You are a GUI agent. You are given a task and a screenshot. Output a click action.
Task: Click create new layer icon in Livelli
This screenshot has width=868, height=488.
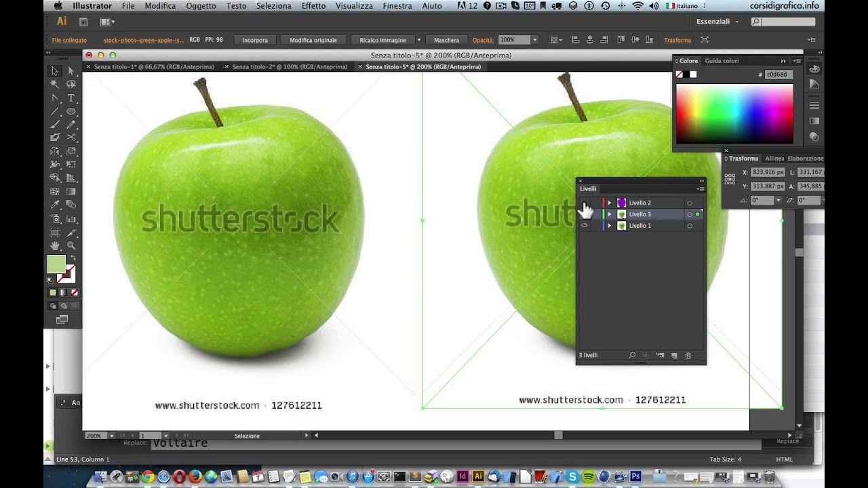coord(674,355)
